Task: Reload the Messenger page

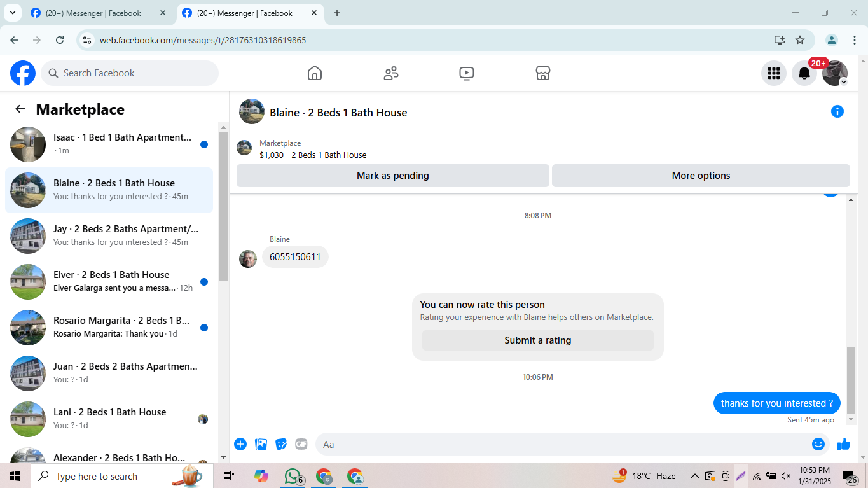Action: click(60, 40)
